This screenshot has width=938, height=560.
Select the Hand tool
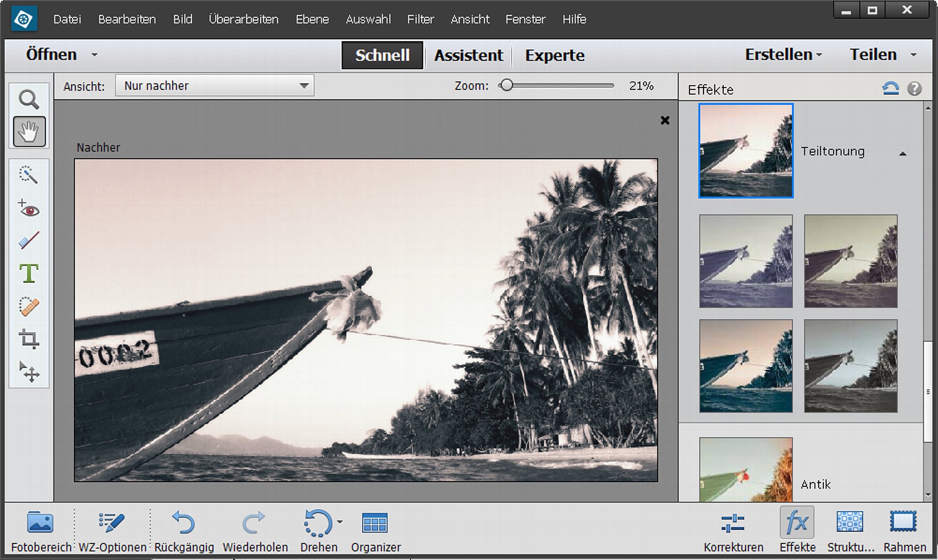29,132
